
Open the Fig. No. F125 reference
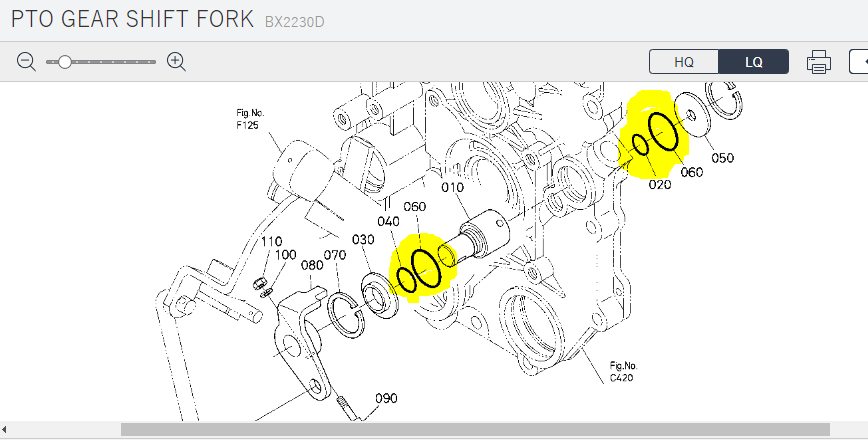pyautogui.click(x=248, y=120)
